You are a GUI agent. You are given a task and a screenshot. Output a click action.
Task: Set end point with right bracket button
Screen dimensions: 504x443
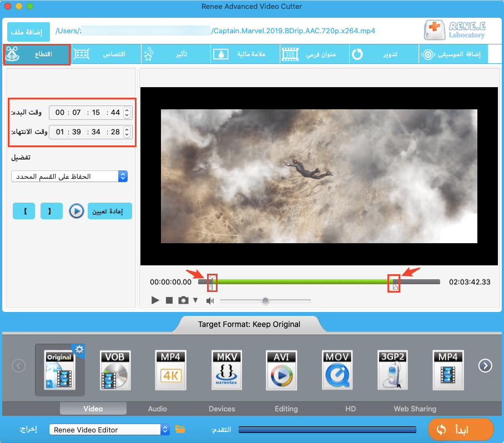pyautogui.click(x=52, y=211)
